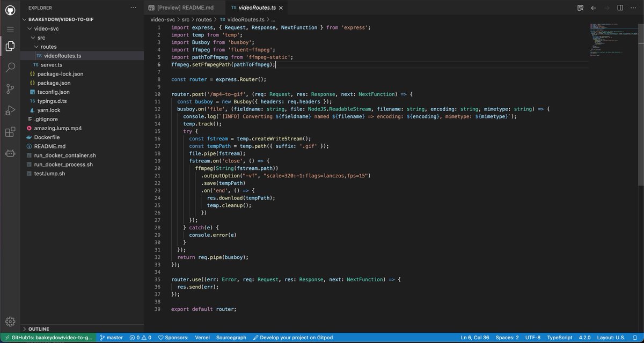The height and width of the screenshot is (343, 644).
Task: Click line number 10 in the gutter
Action: (x=158, y=94)
